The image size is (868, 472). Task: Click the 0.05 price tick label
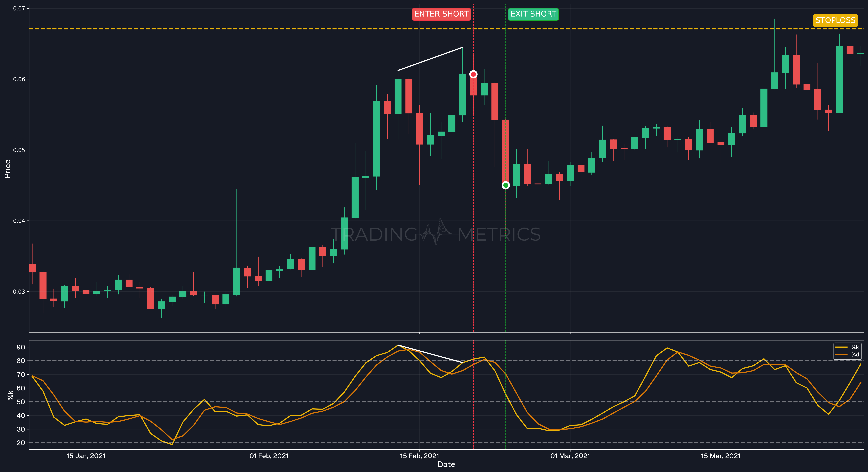[x=19, y=150]
